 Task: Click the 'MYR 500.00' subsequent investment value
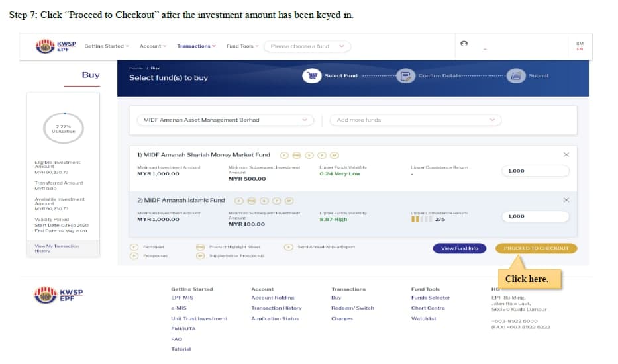click(x=247, y=179)
